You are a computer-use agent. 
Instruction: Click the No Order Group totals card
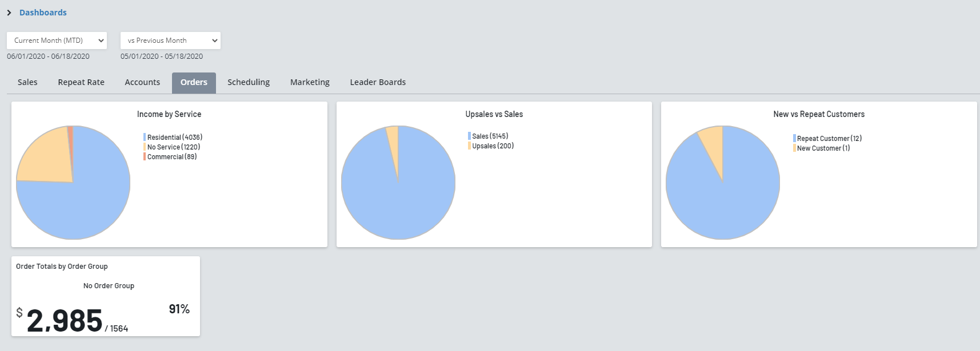point(106,297)
